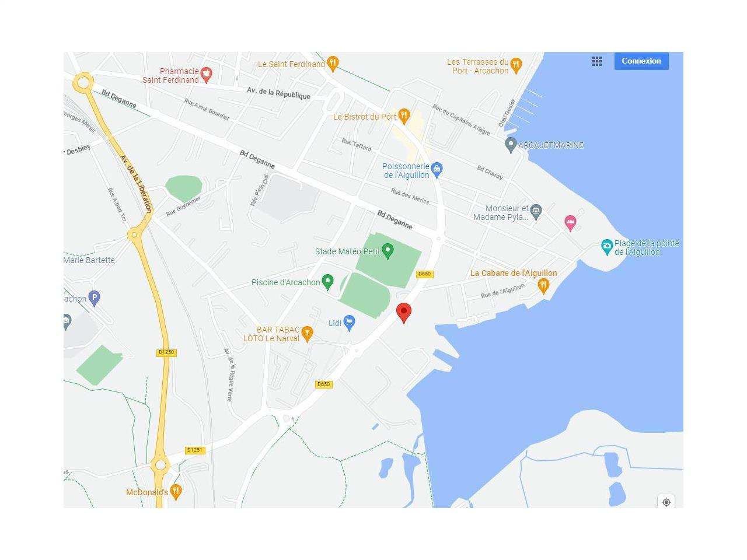Click the purple parking P marker

click(x=95, y=298)
